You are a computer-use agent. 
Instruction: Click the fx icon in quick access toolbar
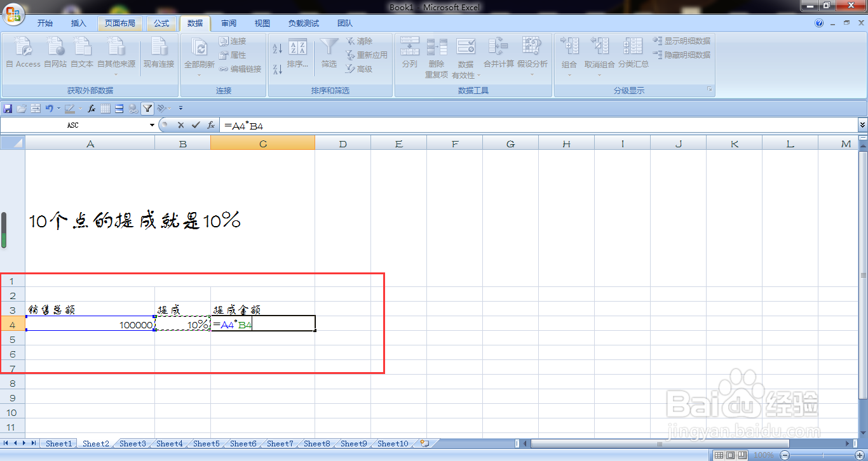click(x=92, y=109)
